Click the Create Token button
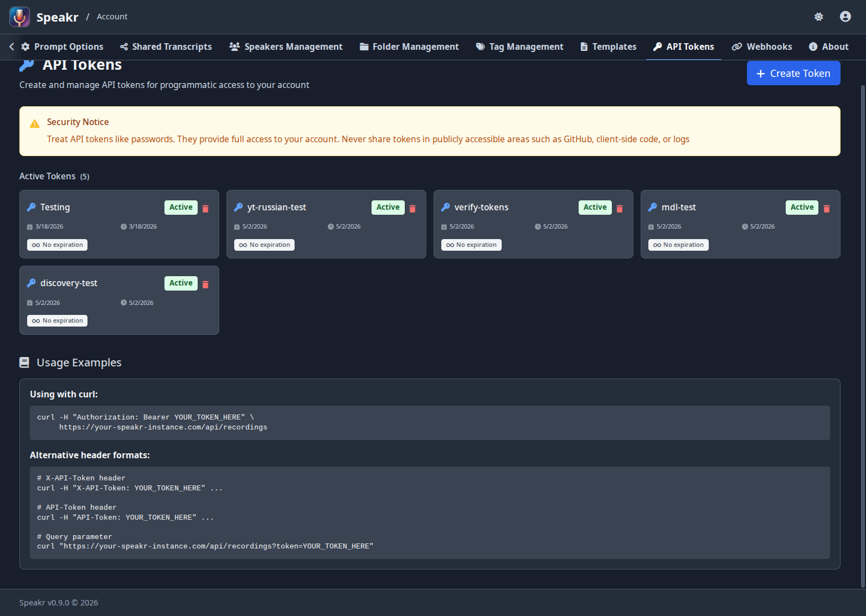This screenshot has width=866, height=616. pos(793,73)
